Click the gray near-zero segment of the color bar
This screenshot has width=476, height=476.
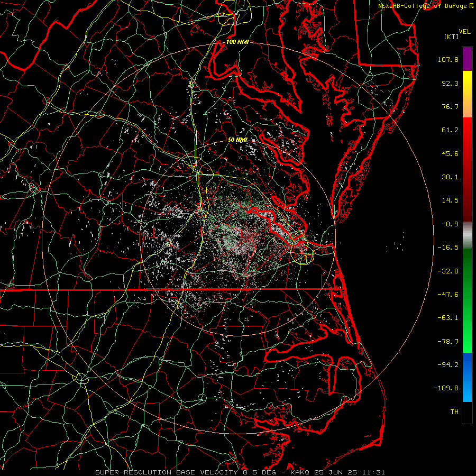tap(467, 234)
